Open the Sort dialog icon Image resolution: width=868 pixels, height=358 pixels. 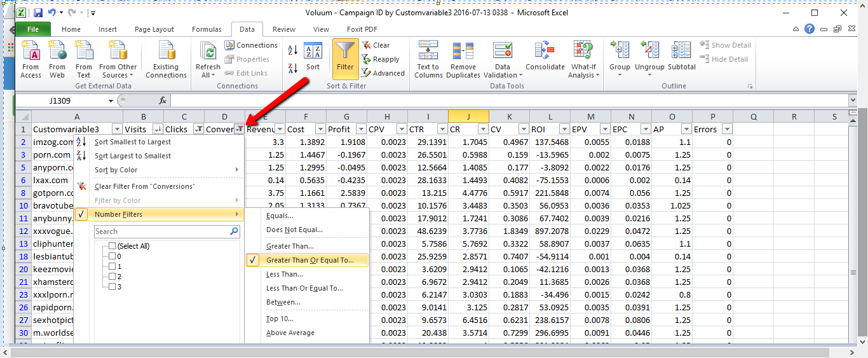coord(313,57)
